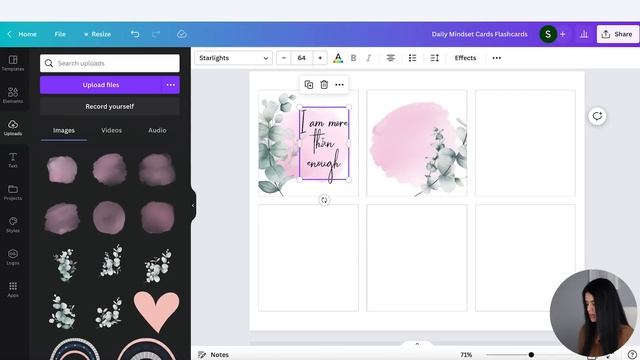
Task: Click the Undo arrow
Action: (x=135, y=34)
